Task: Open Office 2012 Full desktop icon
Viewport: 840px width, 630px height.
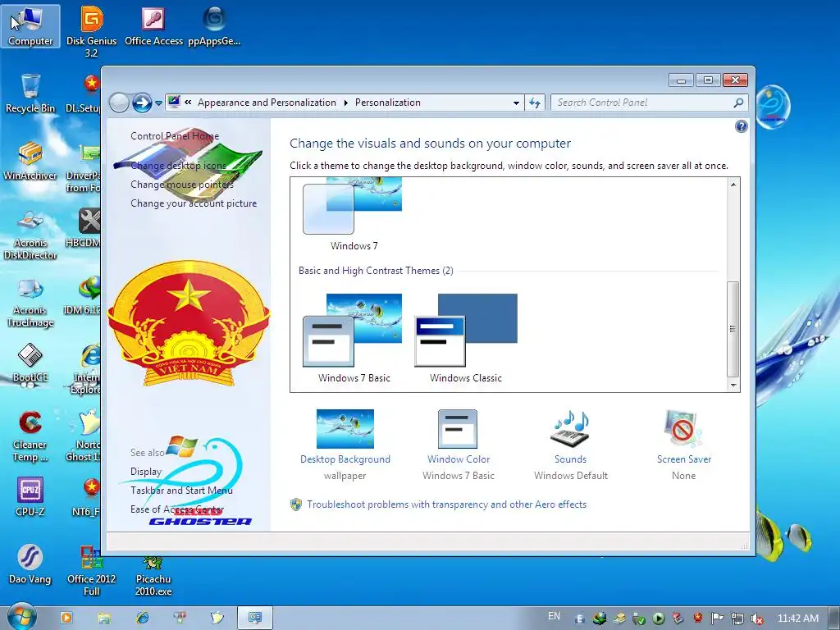Action: (x=91, y=571)
